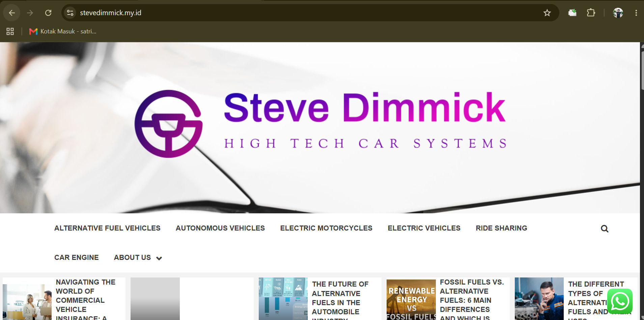Click the Steve Dimmick site title
Viewport: 644px width, 320px height.
click(x=365, y=107)
